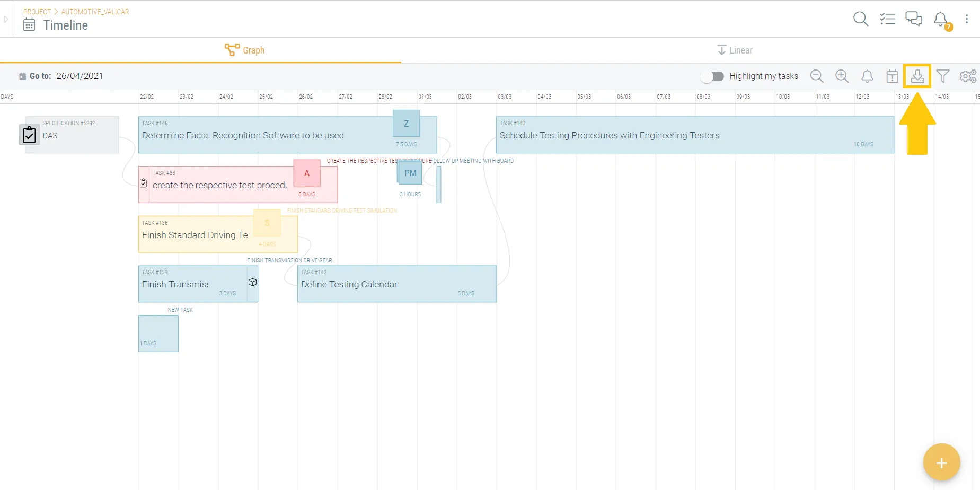Open the Export timeline icon

pyautogui.click(x=917, y=76)
